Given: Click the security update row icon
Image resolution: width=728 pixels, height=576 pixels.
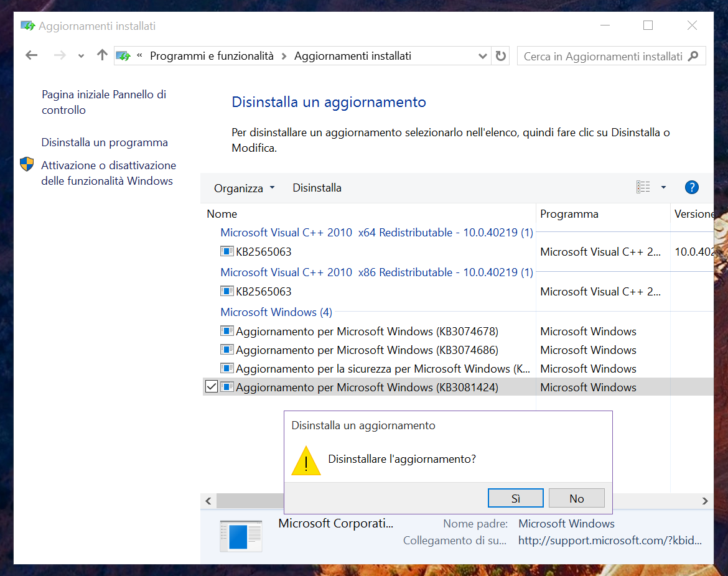Looking at the screenshot, I should (x=226, y=368).
